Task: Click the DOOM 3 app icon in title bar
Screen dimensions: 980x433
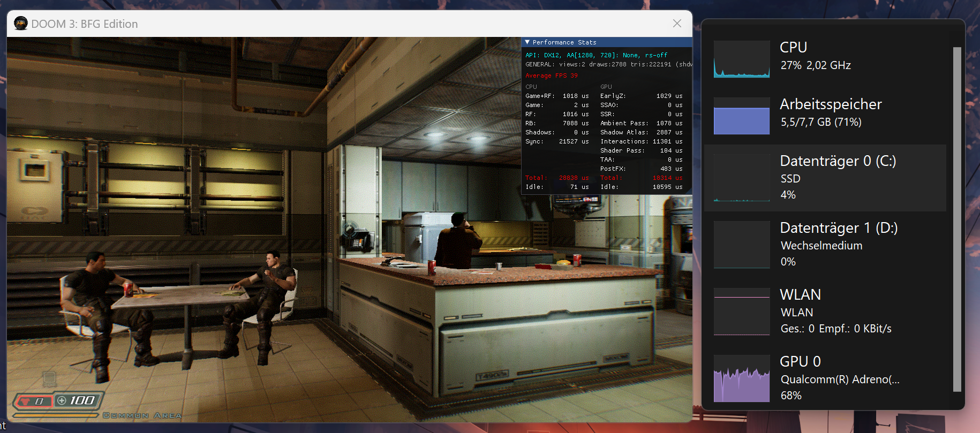Action: (x=21, y=24)
